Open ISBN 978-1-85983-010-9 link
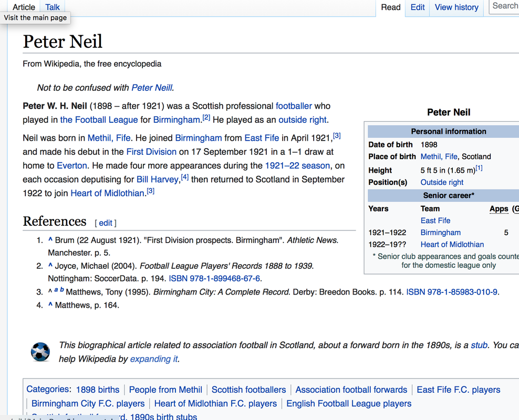 (452, 292)
